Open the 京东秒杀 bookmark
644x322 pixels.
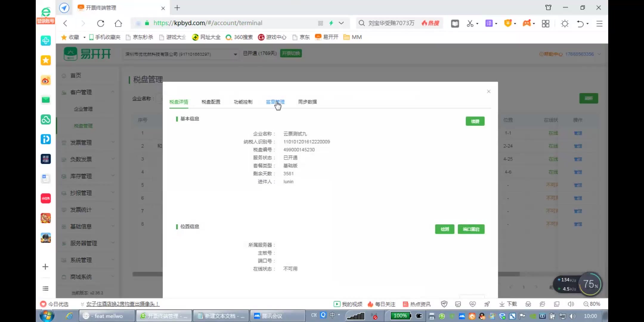139,37
